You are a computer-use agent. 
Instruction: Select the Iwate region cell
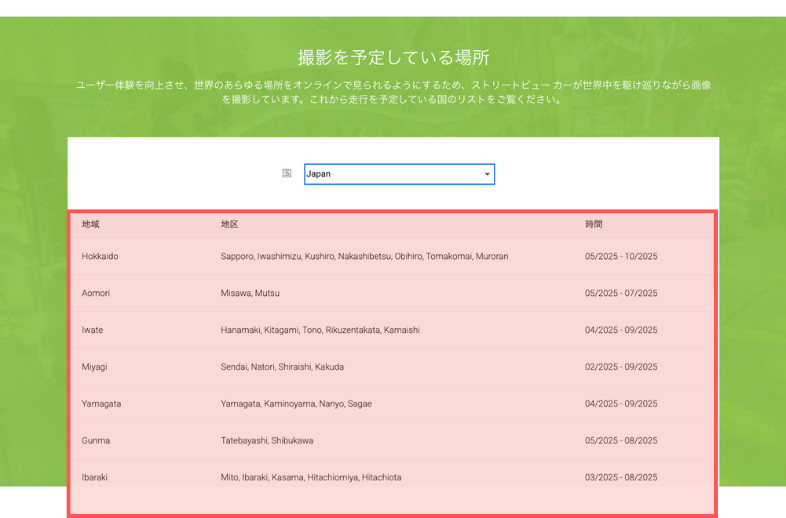coord(92,330)
